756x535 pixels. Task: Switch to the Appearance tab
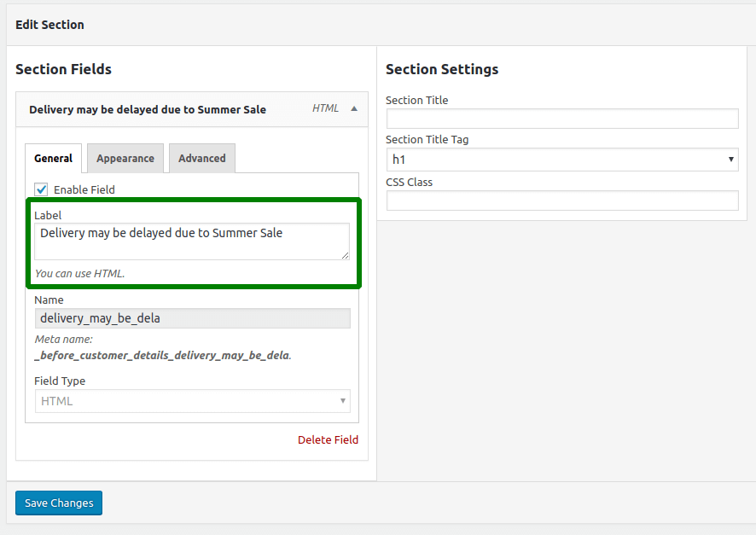[125, 158]
